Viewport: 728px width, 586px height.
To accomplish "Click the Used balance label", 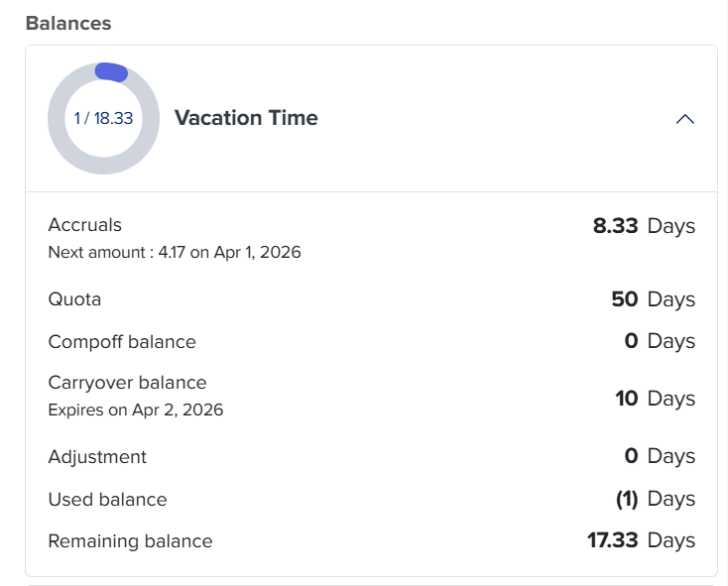I will point(107,500).
